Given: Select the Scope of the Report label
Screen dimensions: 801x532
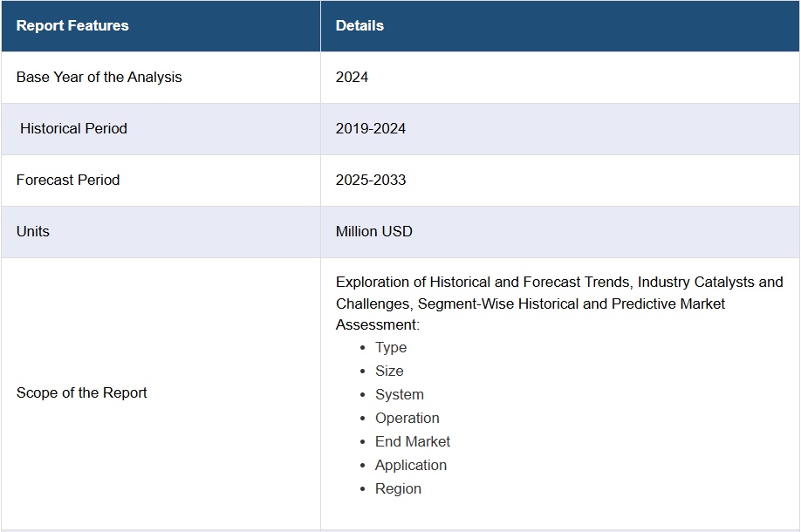Looking at the screenshot, I should tap(81, 393).
